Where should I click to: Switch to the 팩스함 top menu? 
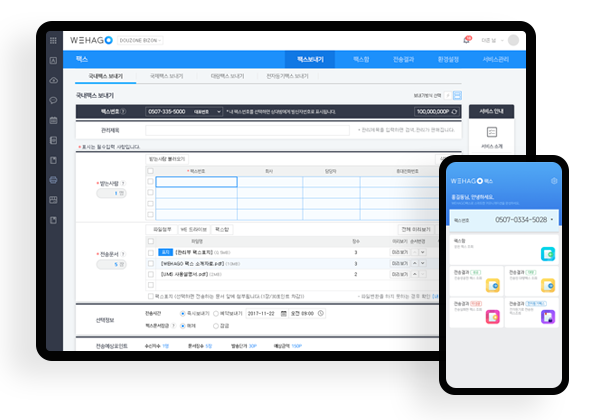click(361, 59)
